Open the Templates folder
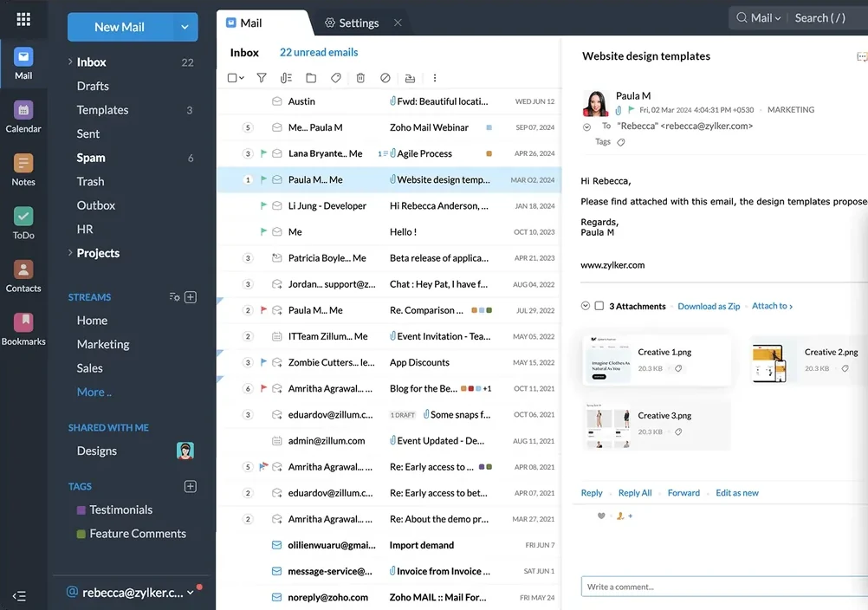Screen dimensions: 868x610 point(102,109)
